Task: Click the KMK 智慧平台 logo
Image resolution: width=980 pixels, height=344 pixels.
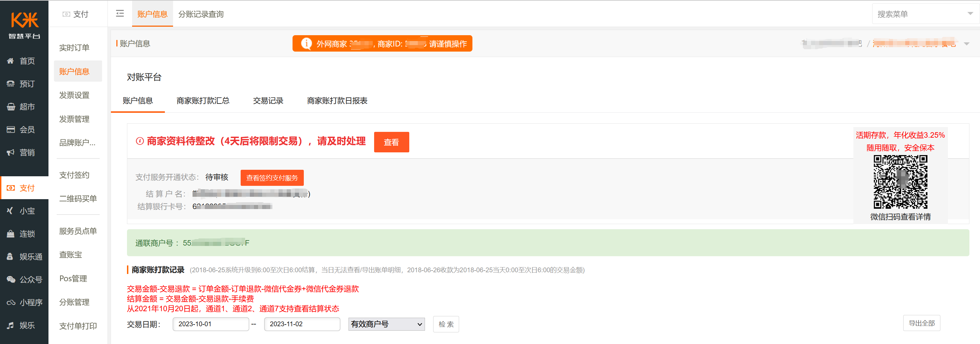Action: [x=24, y=25]
